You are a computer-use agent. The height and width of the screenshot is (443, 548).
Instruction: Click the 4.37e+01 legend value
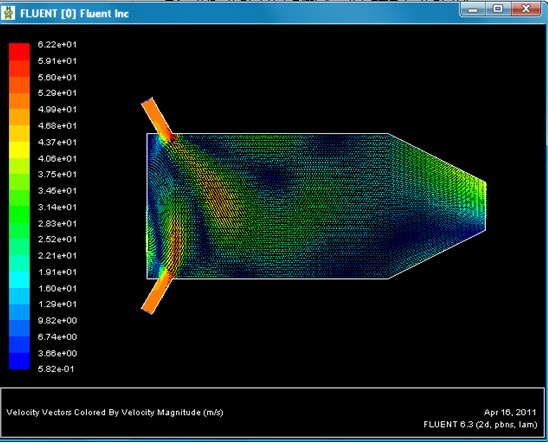tap(57, 142)
